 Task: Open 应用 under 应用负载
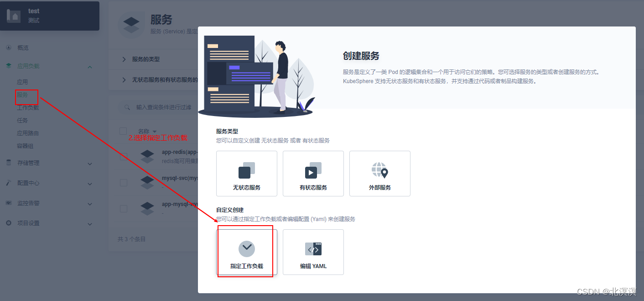tap(22, 82)
